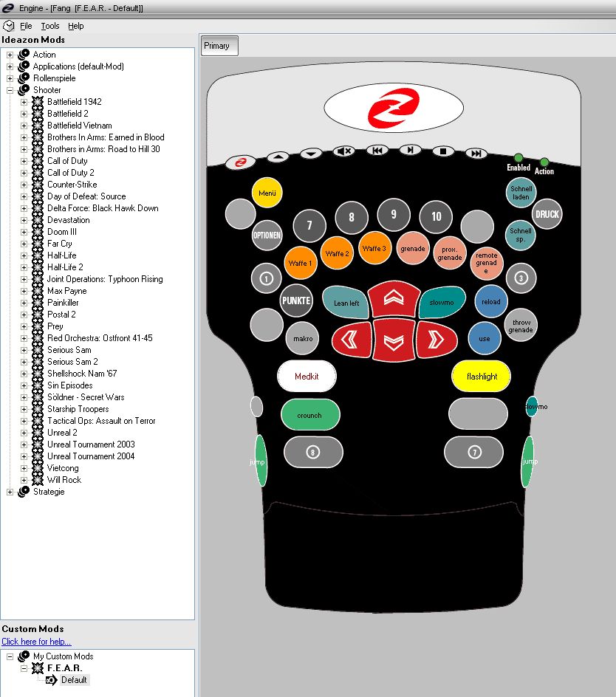
Task: Click the makro key
Action: pyautogui.click(x=303, y=338)
